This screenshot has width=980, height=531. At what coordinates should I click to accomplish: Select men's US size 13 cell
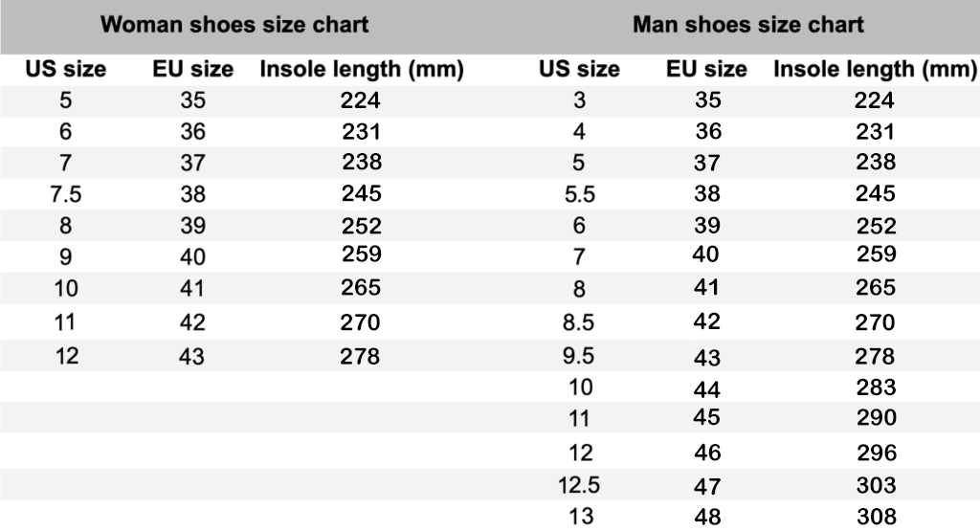tap(581, 517)
